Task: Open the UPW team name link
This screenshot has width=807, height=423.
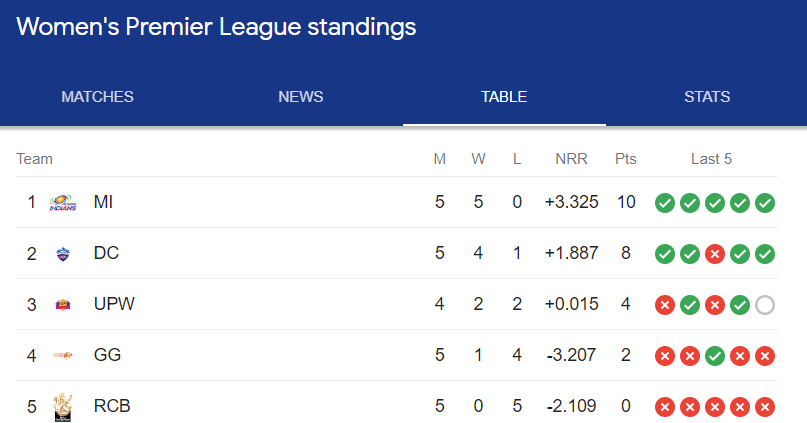Action: pyautogui.click(x=114, y=304)
